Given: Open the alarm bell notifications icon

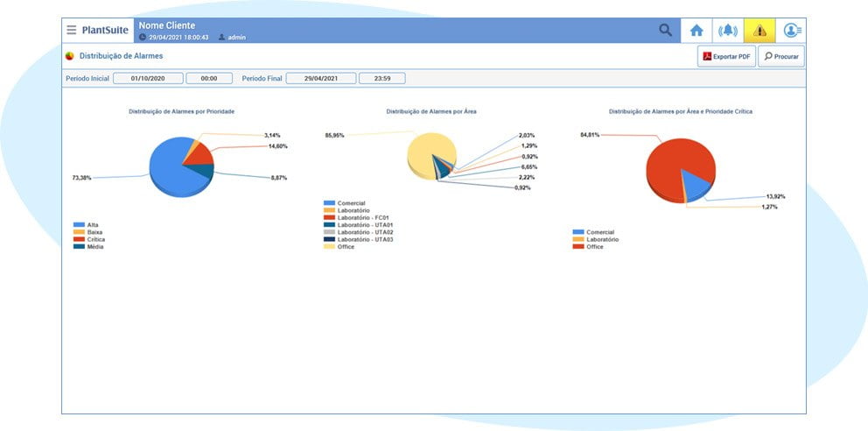Looking at the screenshot, I should (x=728, y=31).
